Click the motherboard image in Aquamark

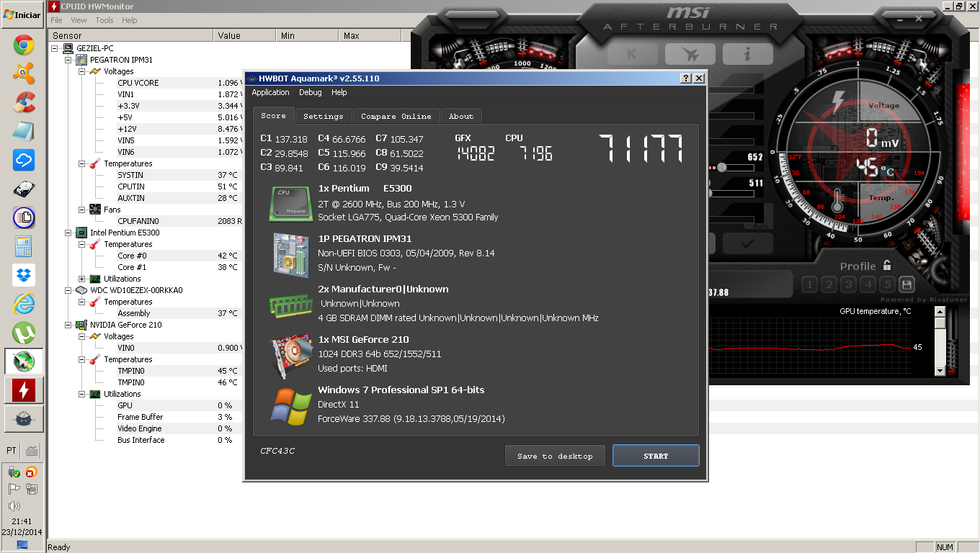click(291, 255)
